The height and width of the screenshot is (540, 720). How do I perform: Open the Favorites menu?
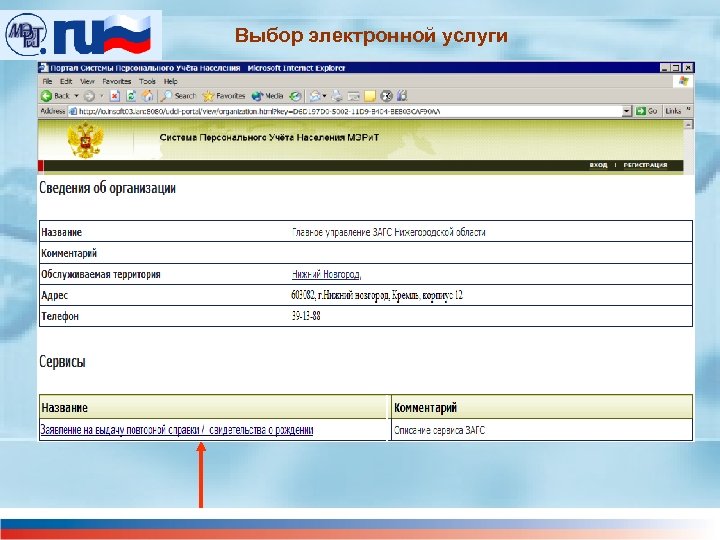coord(117,81)
